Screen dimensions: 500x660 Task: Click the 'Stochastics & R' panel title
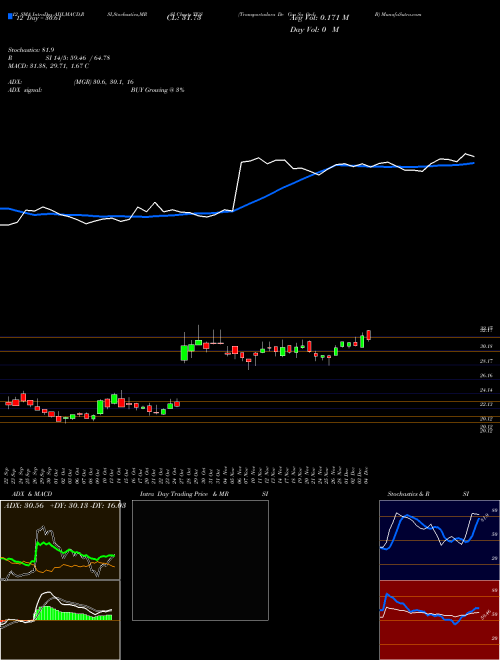409,494
